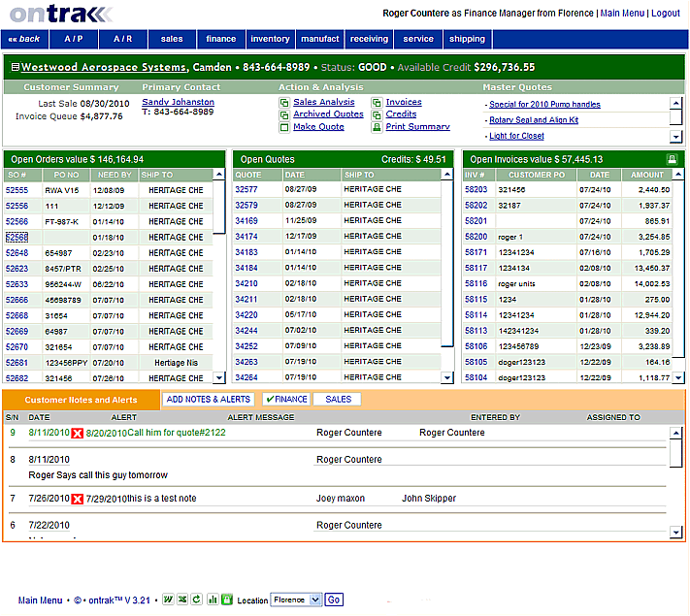Click amount 14,002.53 in Open Invoices

[652, 284]
